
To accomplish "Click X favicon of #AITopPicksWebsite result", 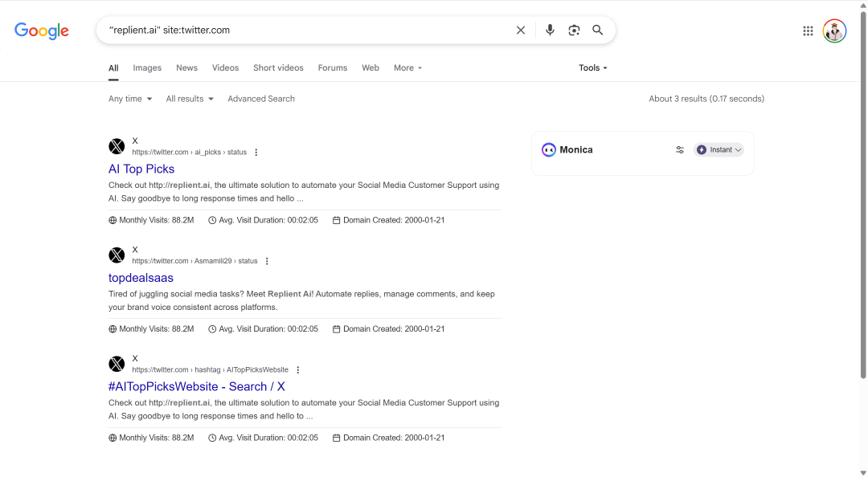I will point(117,364).
